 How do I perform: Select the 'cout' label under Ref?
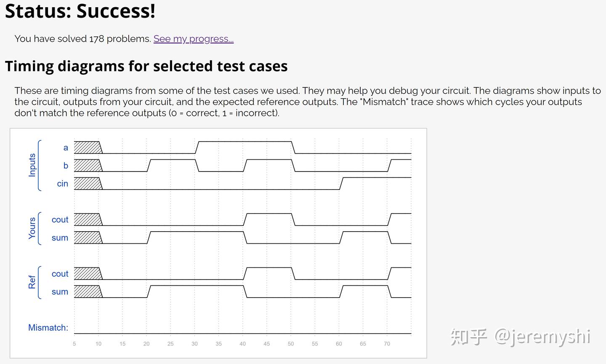click(x=60, y=274)
